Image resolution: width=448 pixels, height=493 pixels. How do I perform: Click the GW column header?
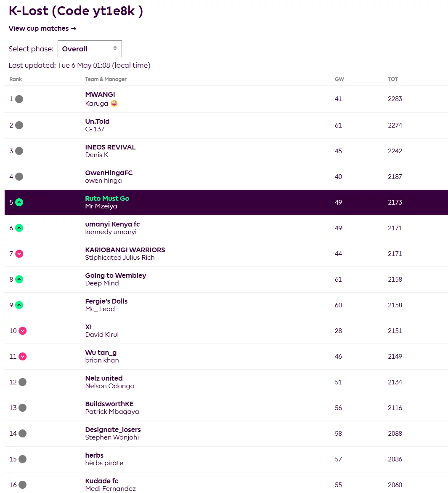tap(339, 79)
